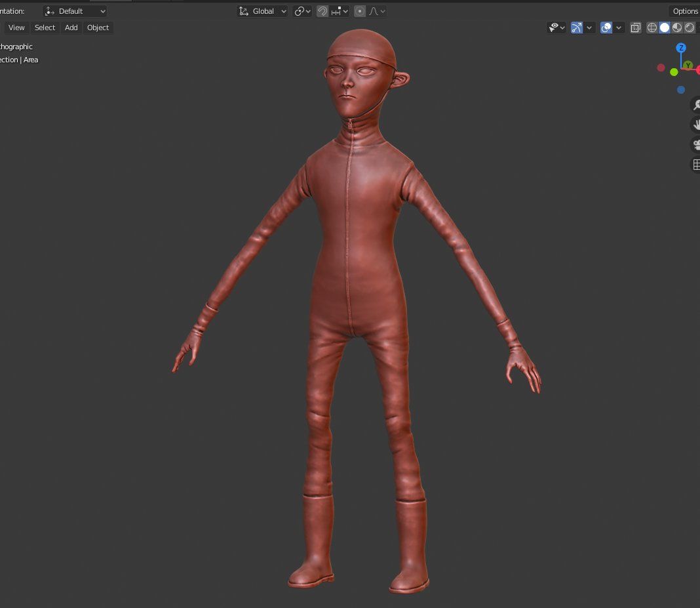Screen dimensions: 700x608
Task: Open the snapping options dropdown
Action: coord(340,11)
